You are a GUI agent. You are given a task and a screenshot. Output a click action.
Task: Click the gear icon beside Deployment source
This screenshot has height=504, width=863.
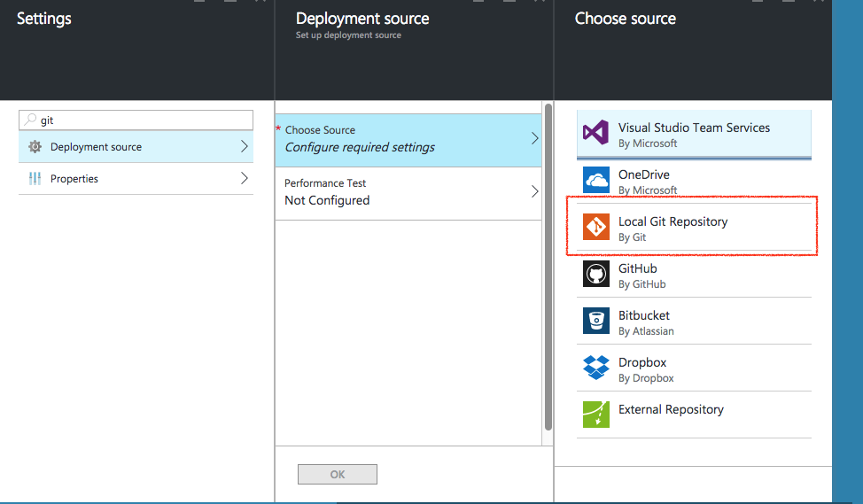[35, 146]
